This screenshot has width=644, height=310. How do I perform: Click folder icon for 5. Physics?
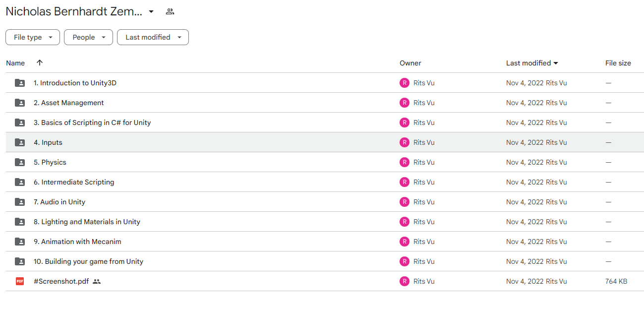(x=20, y=162)
